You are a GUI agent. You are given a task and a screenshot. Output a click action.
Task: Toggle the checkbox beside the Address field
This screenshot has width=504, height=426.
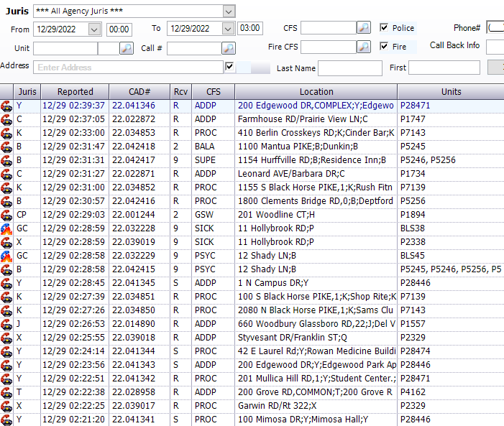[x=229, y=67]
